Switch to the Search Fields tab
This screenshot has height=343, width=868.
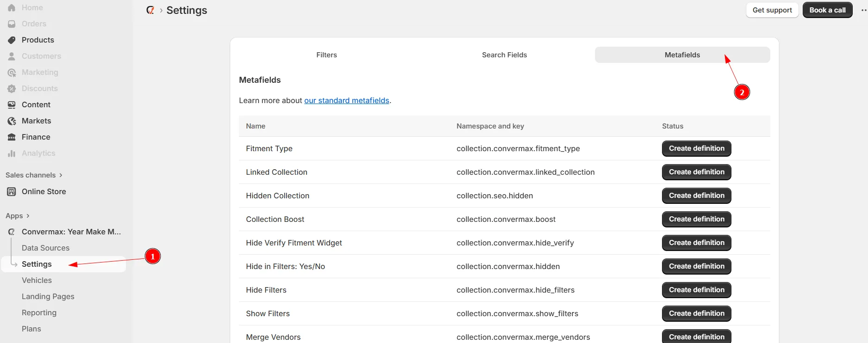504,55
